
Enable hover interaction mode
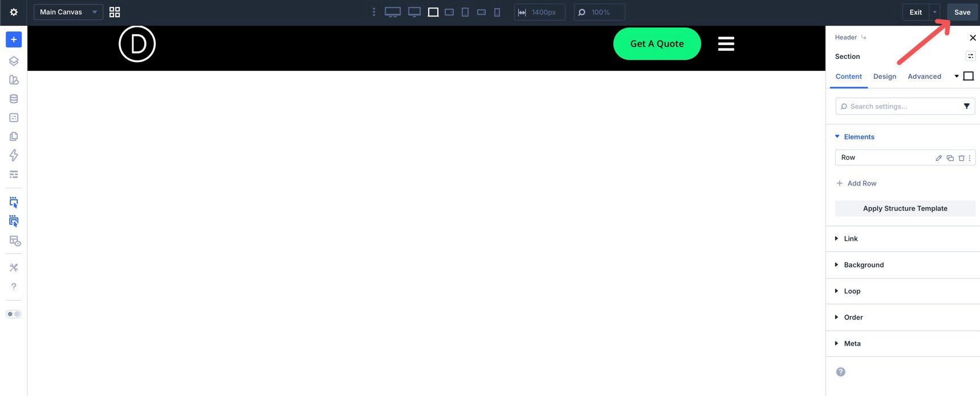tap(14, 221)
